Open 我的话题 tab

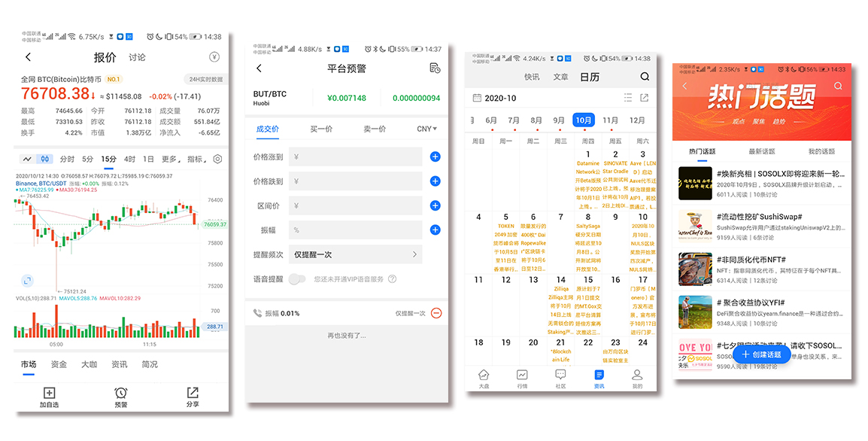click(x=821, y=151)
